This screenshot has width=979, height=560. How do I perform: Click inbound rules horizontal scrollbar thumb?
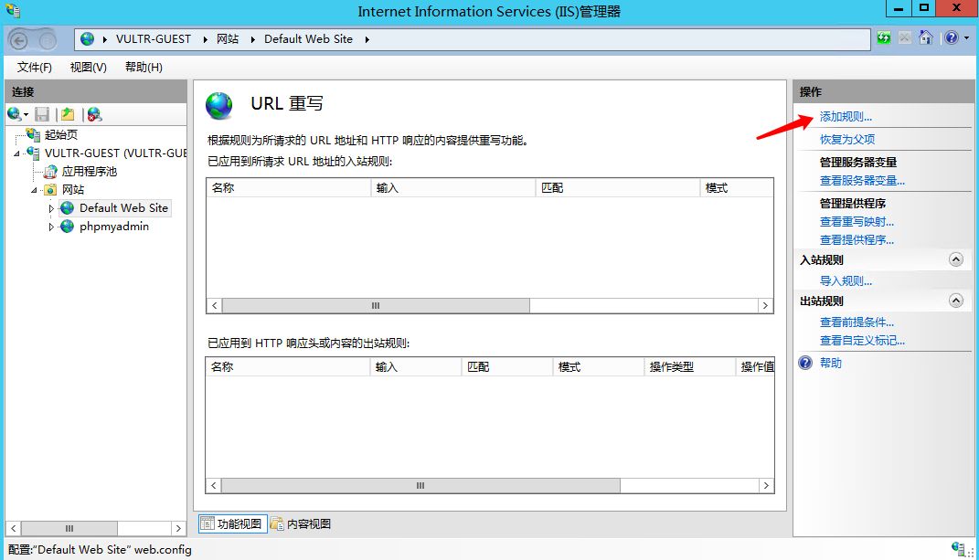tap(376, 306)
